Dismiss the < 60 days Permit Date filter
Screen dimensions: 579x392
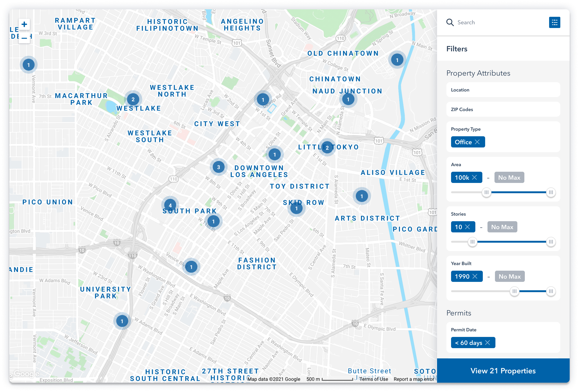488,343
